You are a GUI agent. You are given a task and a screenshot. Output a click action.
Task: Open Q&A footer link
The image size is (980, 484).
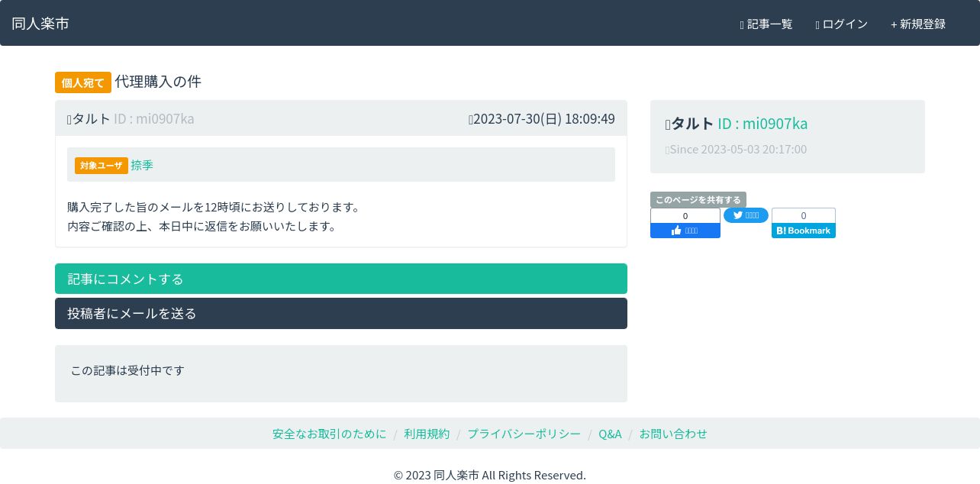[610, 434]
